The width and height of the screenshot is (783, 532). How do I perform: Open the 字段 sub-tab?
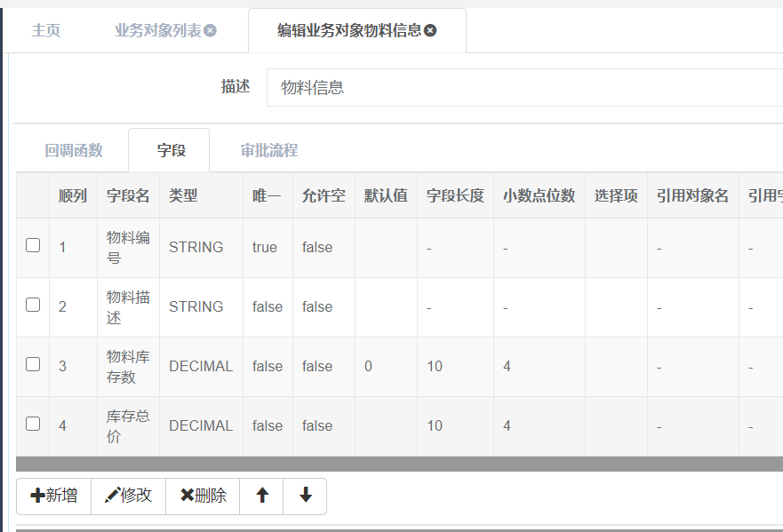coord(169,150)
